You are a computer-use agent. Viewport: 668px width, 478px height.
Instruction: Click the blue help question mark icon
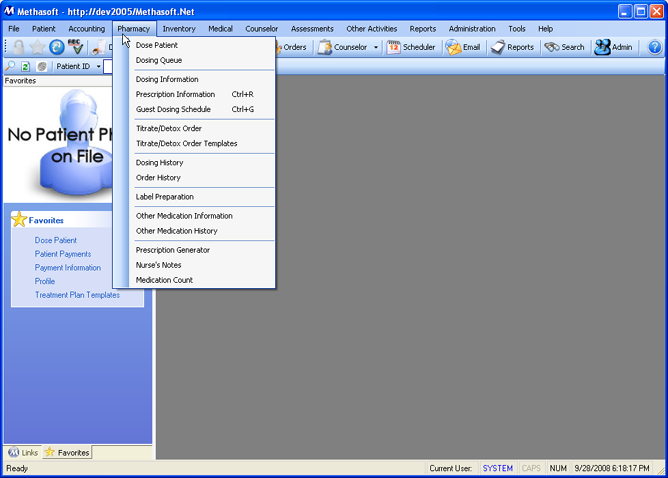tap(654, 47)
